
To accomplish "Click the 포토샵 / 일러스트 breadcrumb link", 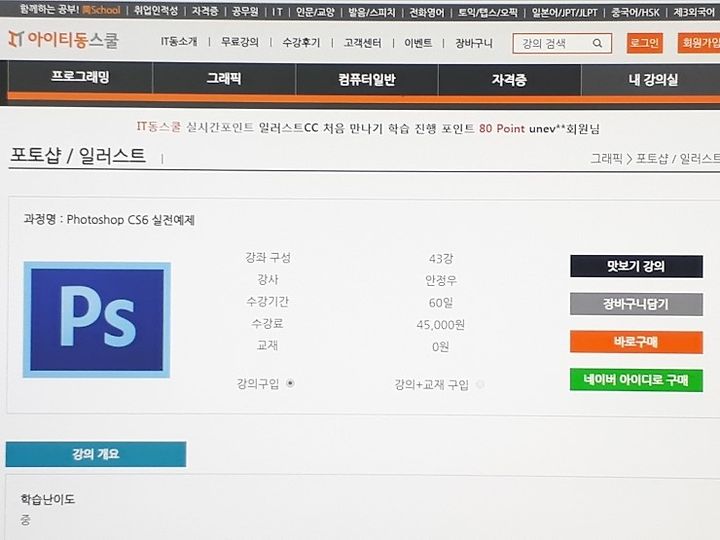I will [x=677, y=159].
